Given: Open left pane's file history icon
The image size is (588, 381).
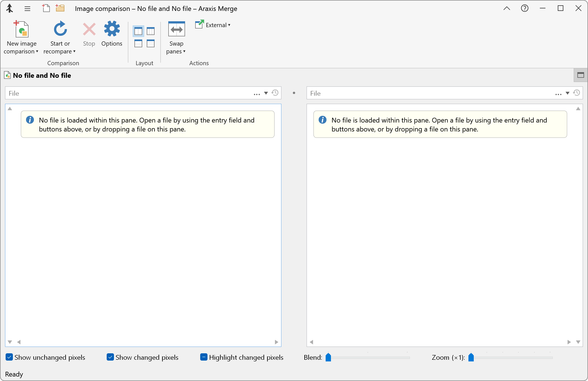Looking at the screenshot, I should pos(275,93).
